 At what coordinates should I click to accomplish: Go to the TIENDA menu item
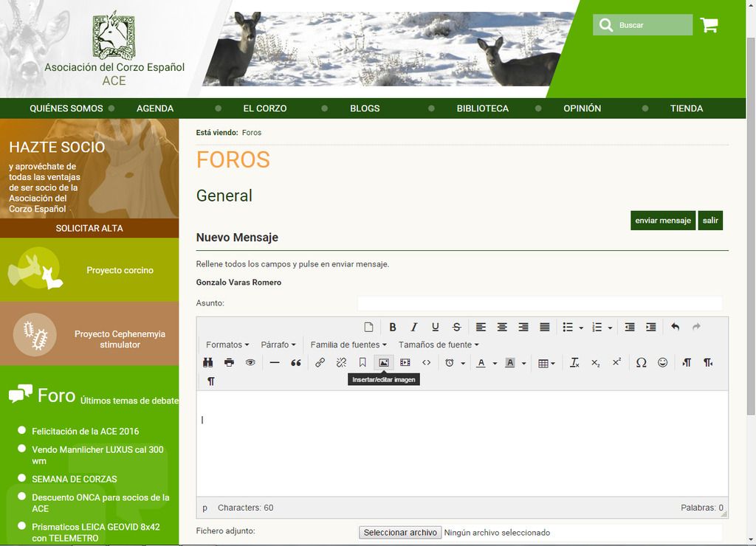click(686, 108)
